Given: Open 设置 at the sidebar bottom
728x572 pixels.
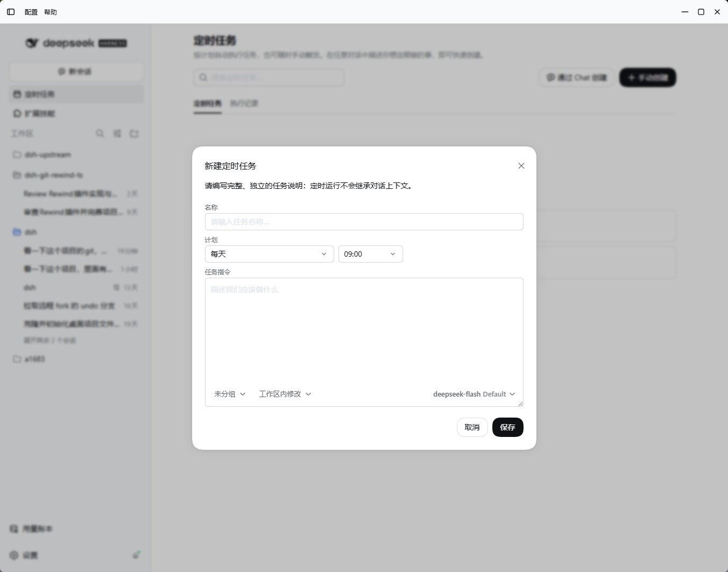Looking at the screenshot, I should coord(25,555).
